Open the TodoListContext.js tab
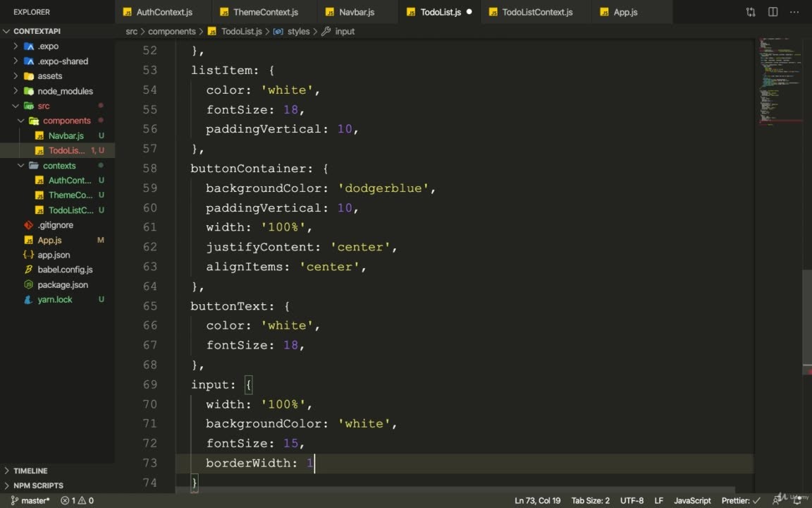Screen dimensions: 812x508 tap(536, 12)
